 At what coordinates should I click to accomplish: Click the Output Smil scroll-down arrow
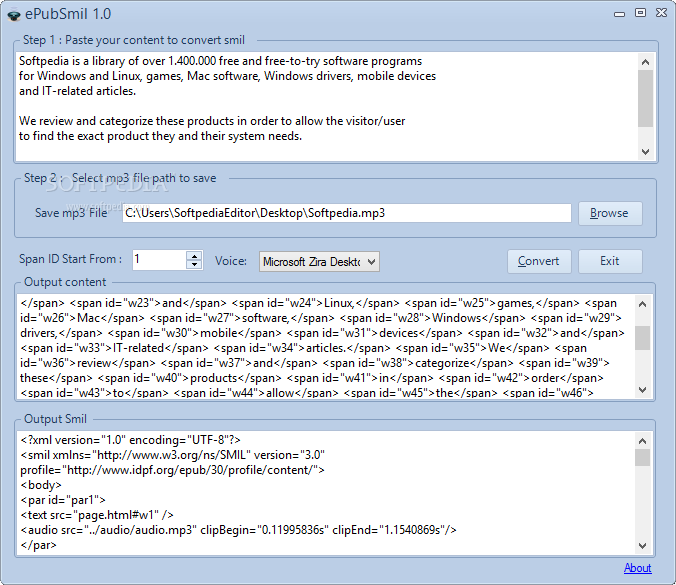coord(642,546)
